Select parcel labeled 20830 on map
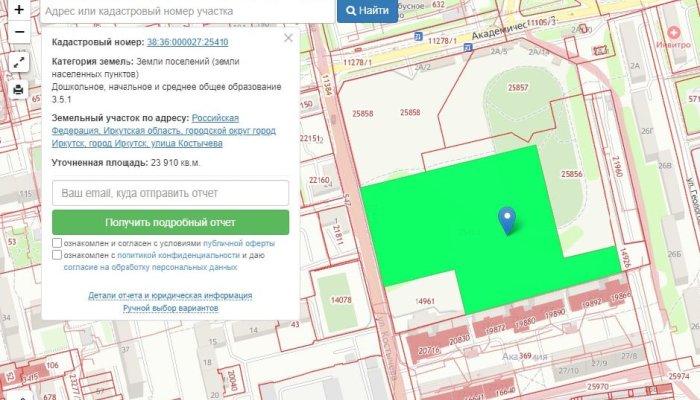This screenshot has width=700, height=400. pyautogui.click(x=459, y=340)
